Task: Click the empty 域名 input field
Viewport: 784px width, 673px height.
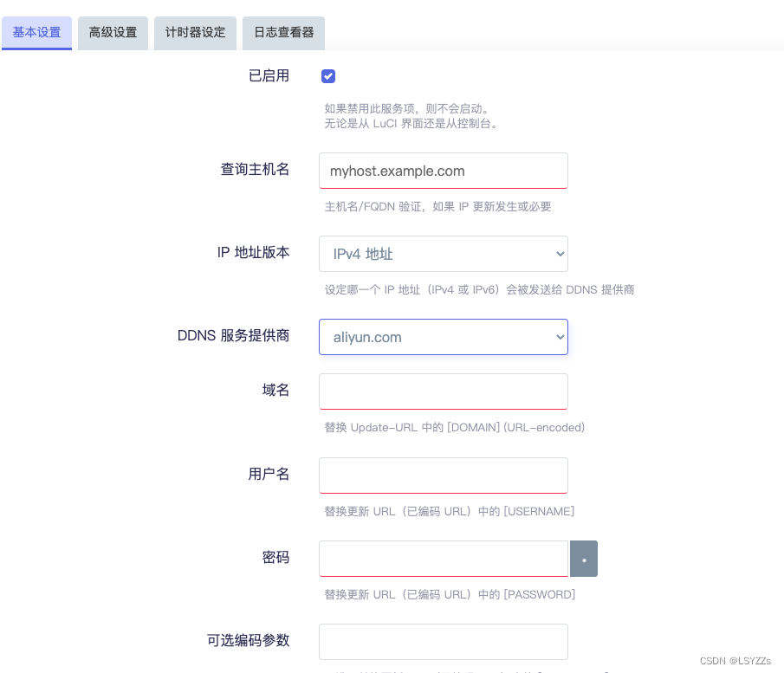Action: (443, 392)
